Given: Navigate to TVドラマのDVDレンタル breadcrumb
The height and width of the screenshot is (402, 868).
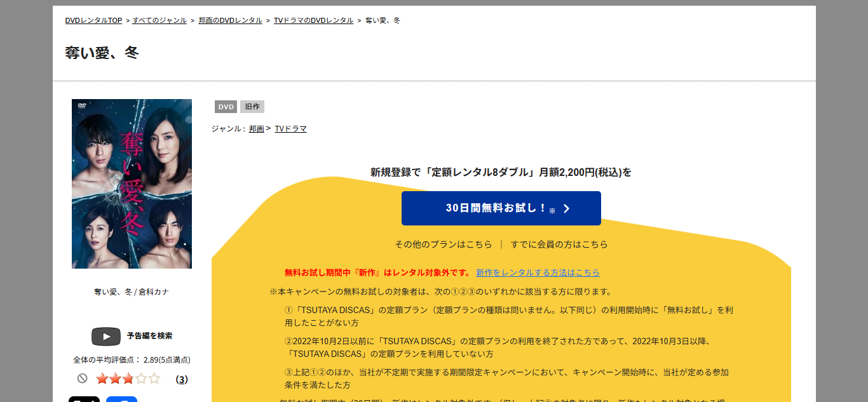Looking at the screenshot, I should (313, 20).
